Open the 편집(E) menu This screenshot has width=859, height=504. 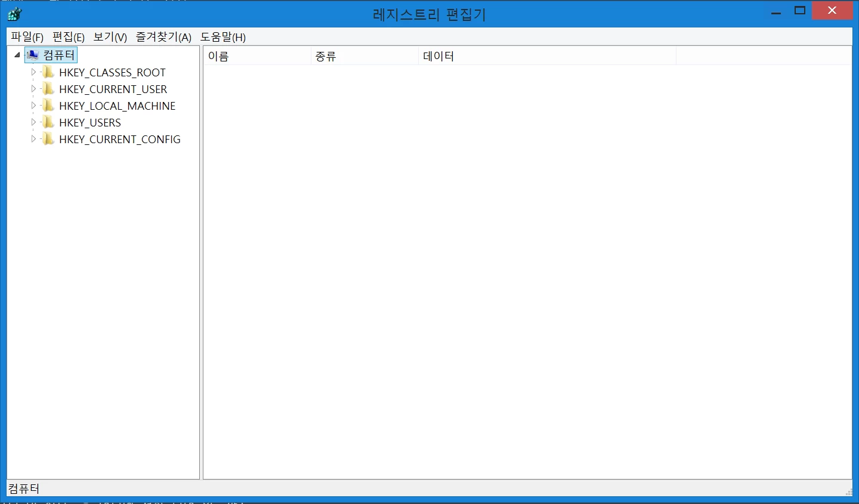coord(68,37)
